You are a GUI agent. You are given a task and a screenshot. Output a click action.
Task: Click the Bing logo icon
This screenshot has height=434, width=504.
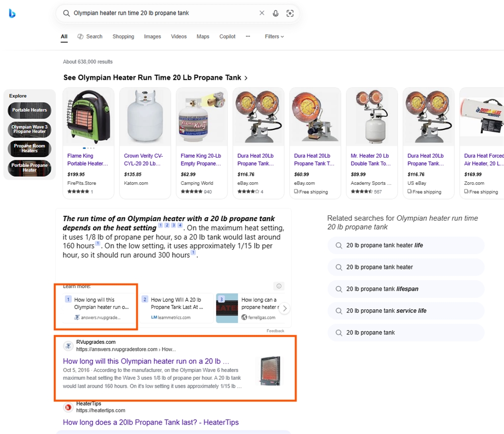tap(12, 13)
